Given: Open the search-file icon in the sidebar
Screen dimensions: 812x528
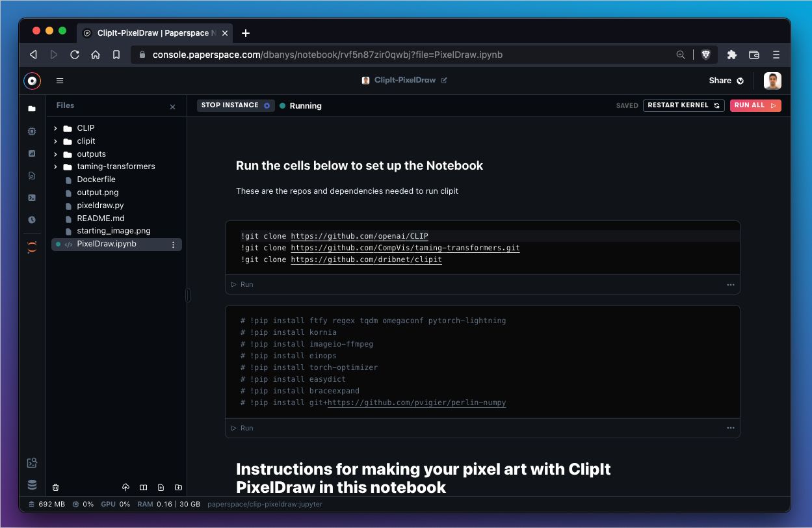Looking at the screenshot, I should coord(32,176).
